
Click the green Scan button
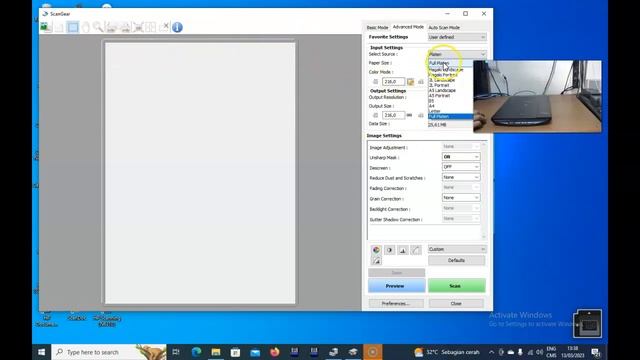coord(457,286)
